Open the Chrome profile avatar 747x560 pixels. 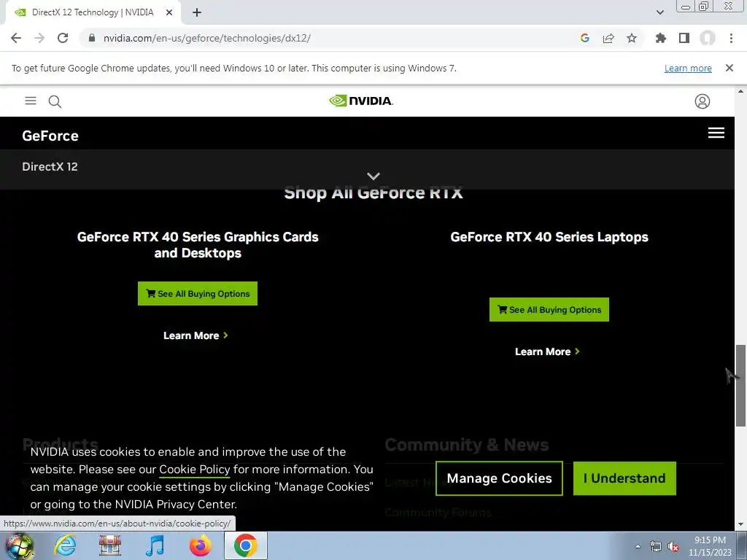(708, 38)
